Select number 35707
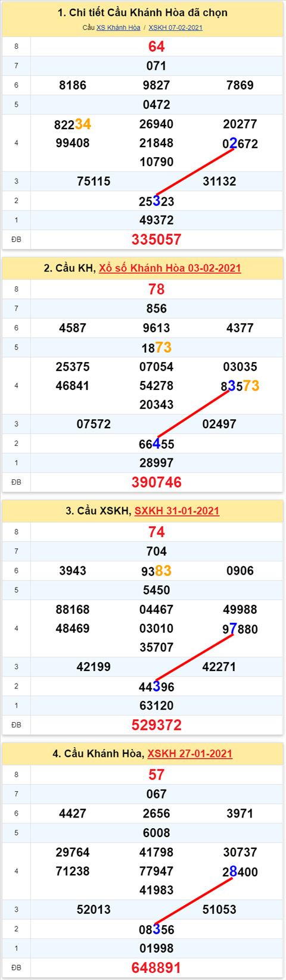Screen dimensions: 286x980 coord(156,648)
